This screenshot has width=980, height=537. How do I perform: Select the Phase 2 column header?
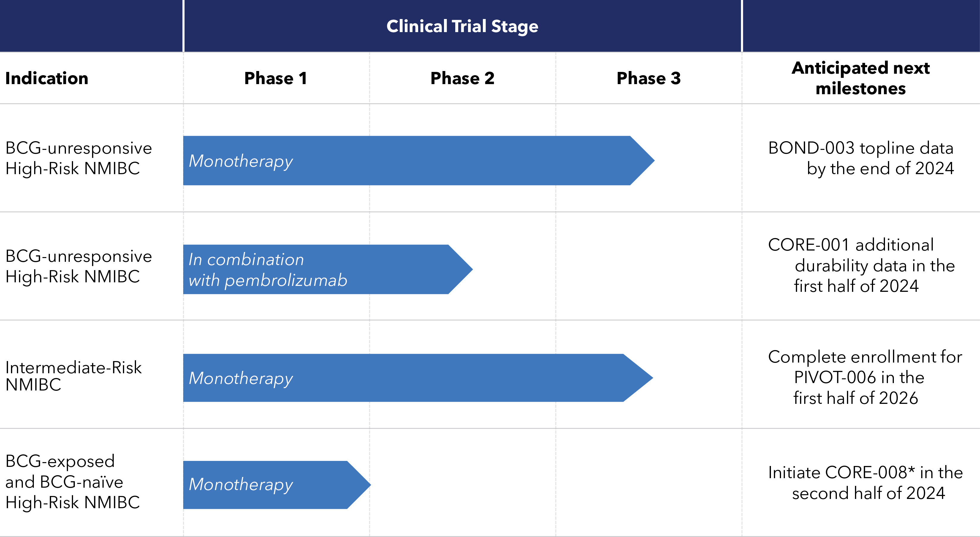(x=462, y=78)
